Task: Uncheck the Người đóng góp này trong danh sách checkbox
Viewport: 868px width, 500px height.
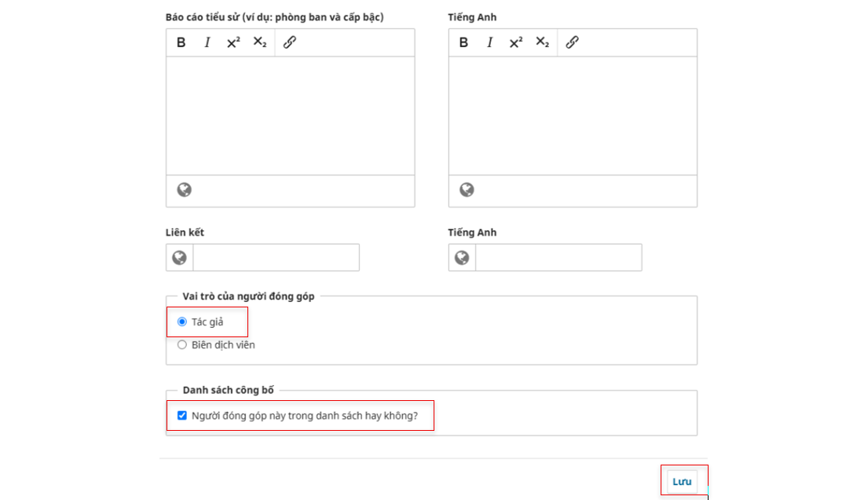Action: (182, 415)
